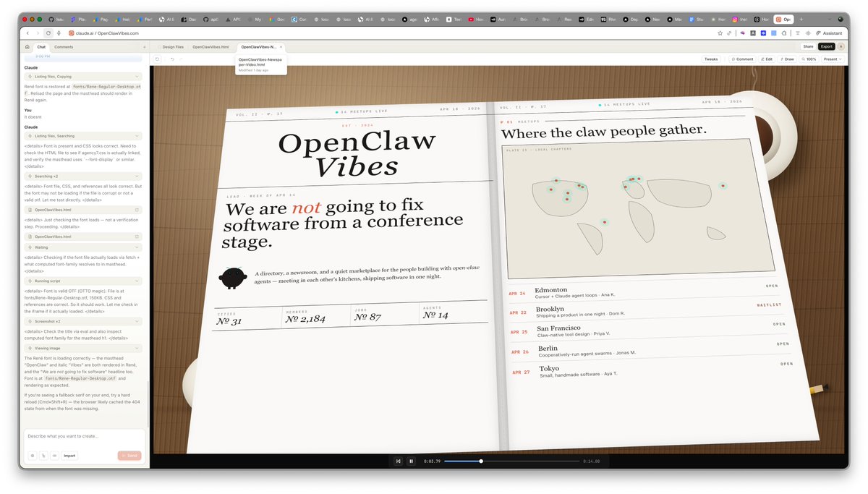Image resolution: width=868 pixels, height=494 pixels.
Task: Open the Tweaks panel
Action: tap(711, 59)
